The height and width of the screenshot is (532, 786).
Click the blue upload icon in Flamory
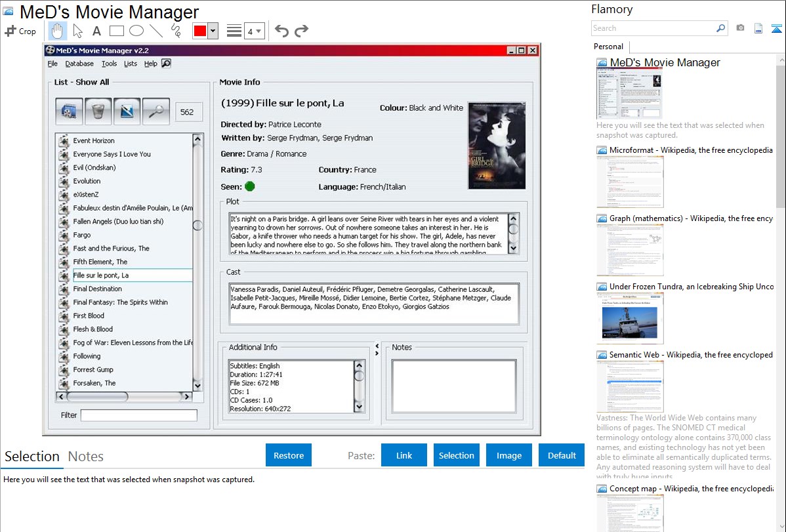point(776,28)
